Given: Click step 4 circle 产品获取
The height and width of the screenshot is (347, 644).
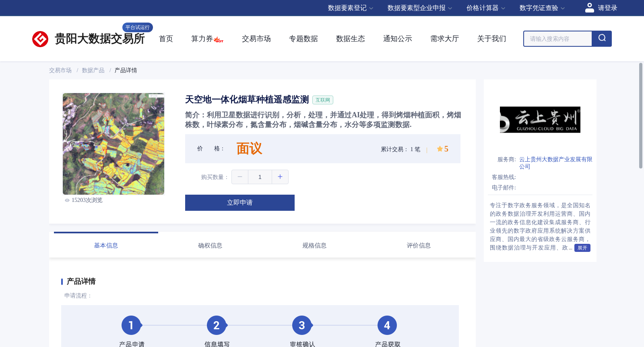Looking at the screenshot, I should coord(387,325).
